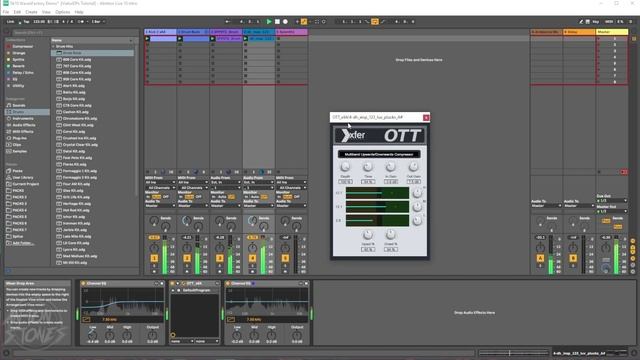Select Instruments category in browser

point(23,118)
